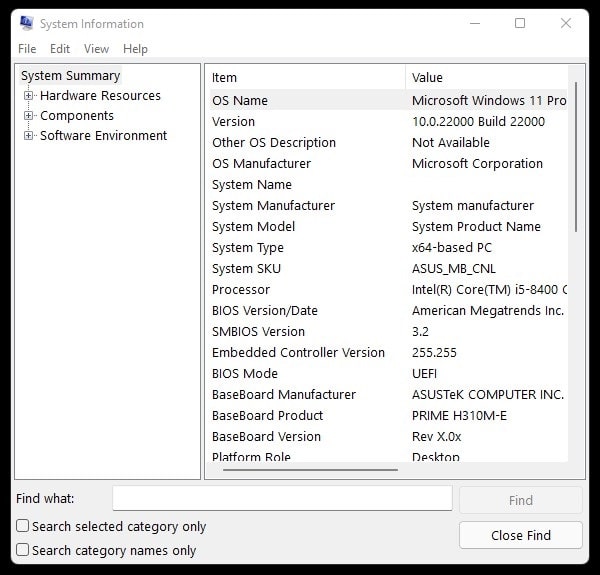Viewport: 600px width, 575px height.
Task: Open the File menu
Action: pyautogui.click(x=27, y=49)
